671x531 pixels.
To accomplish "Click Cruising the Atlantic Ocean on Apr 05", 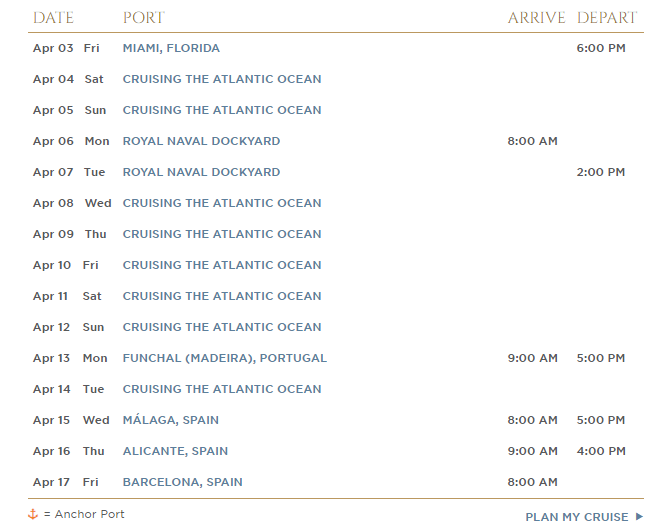I will 222,110.
